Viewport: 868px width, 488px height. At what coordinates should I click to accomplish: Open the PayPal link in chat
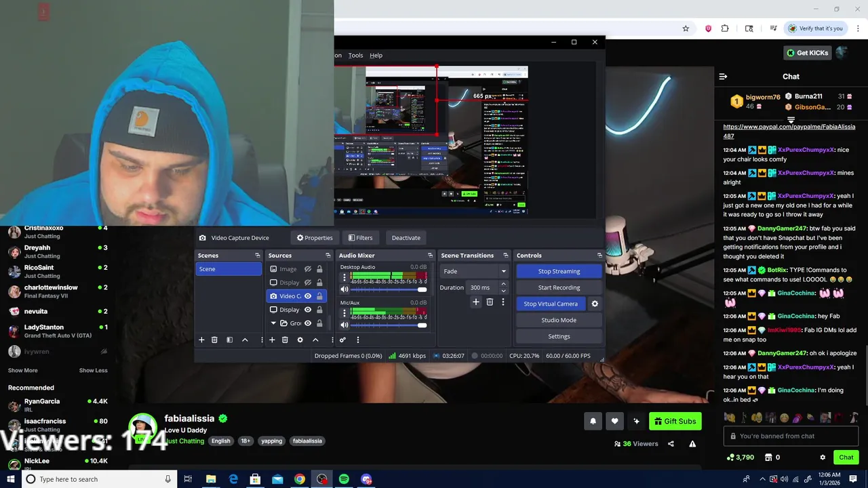pyautogui.click(x=789, y=131)
